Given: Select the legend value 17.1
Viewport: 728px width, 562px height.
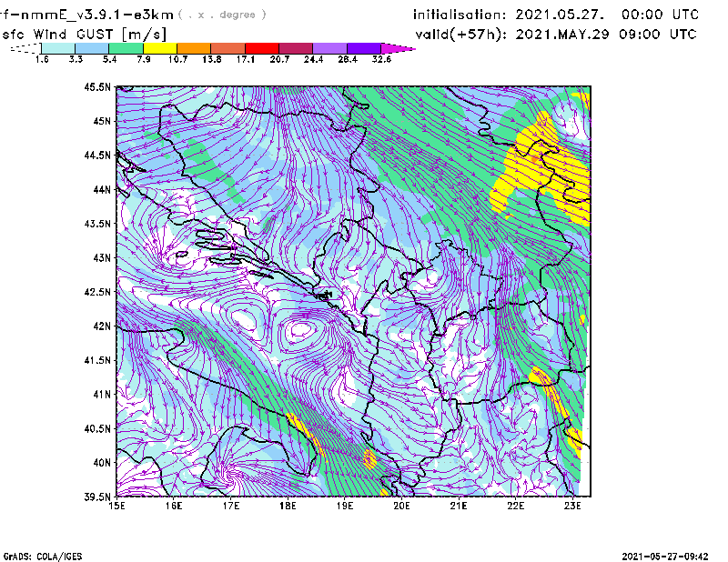Looking at the screenshot, I should (x=246, y=59).
